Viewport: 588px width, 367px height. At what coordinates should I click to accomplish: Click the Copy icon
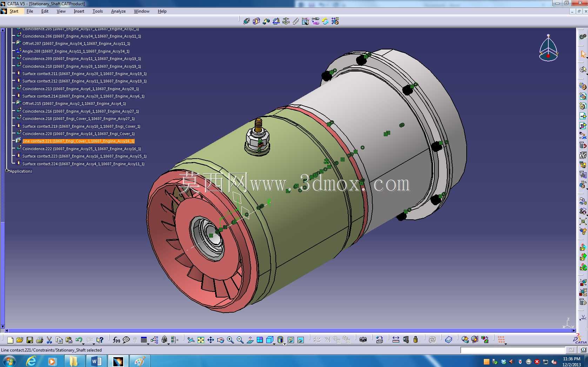59,340
